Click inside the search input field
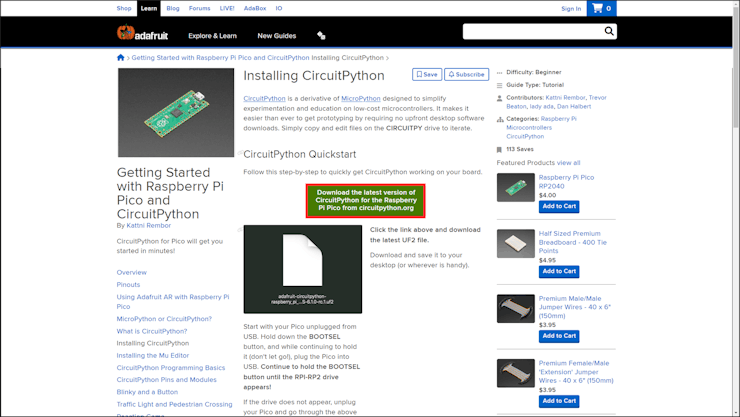740x417 pixels. 533,31
